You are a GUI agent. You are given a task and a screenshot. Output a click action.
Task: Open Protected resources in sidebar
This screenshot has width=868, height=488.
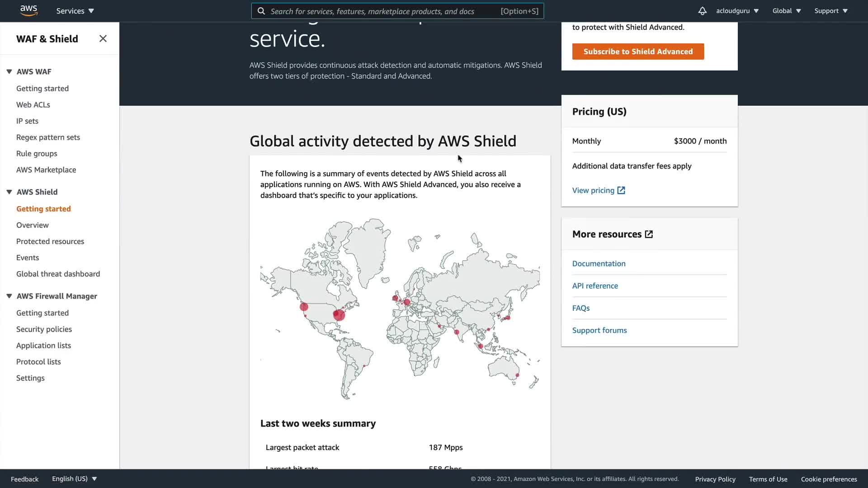coord(50,242)
